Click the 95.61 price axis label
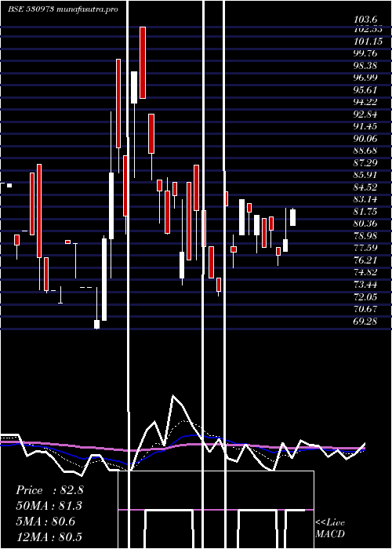This screenshot has width=392, height=549. coord(365,90)
